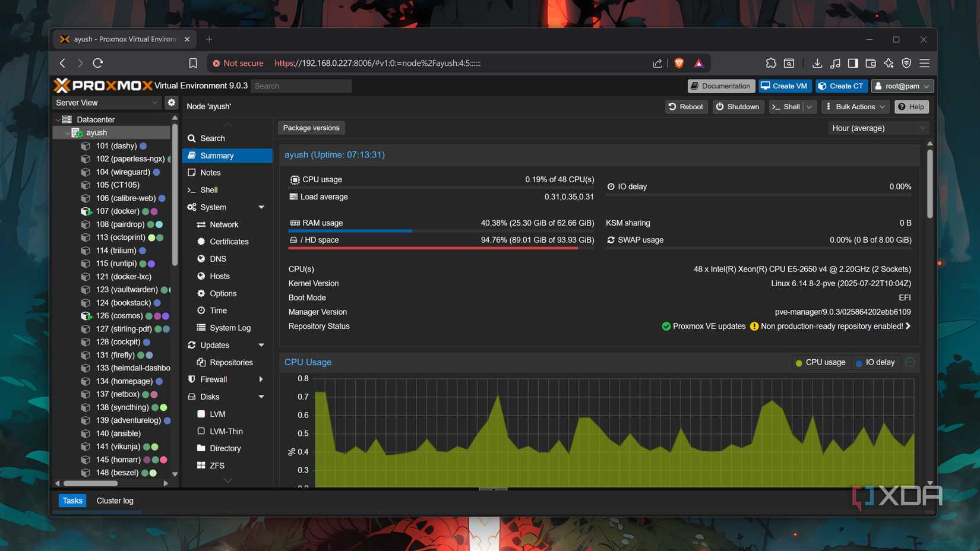Screen dimensions: 980x551
Task: Open the Shell button dropdown arrow
Action: pyautogui.click(x=809, y=107)
